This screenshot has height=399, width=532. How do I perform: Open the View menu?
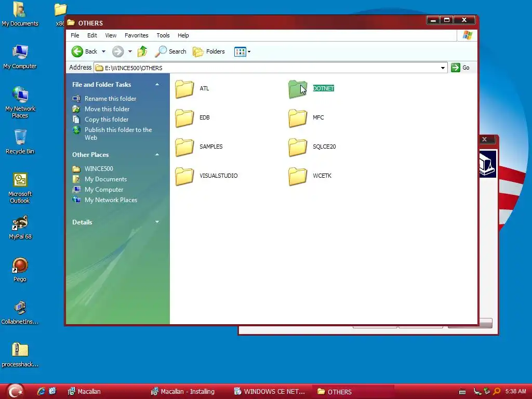(x=111, y=35)
